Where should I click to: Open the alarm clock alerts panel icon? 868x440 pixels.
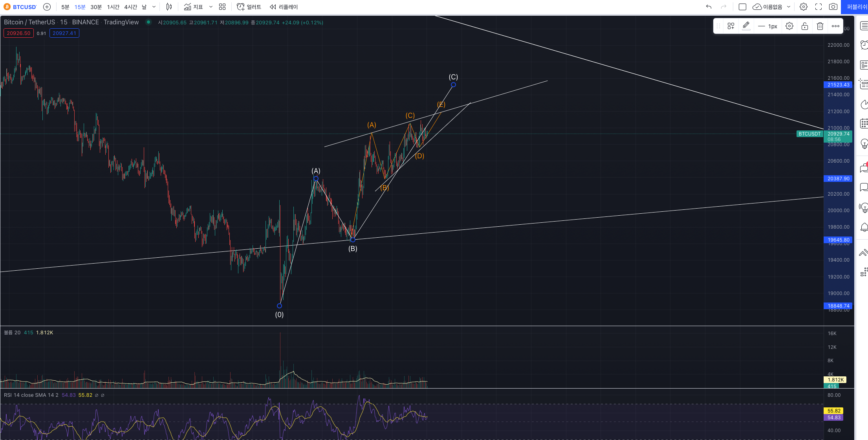[864, 45]
